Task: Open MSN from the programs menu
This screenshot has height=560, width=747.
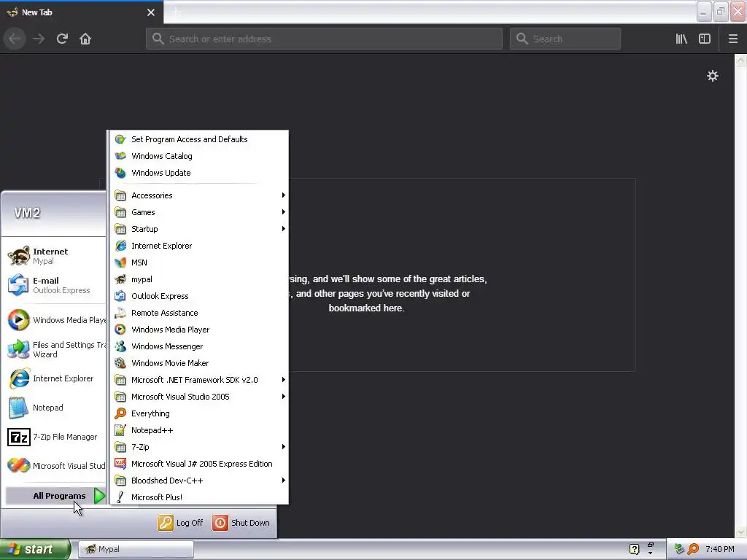Action: (199, 262)
